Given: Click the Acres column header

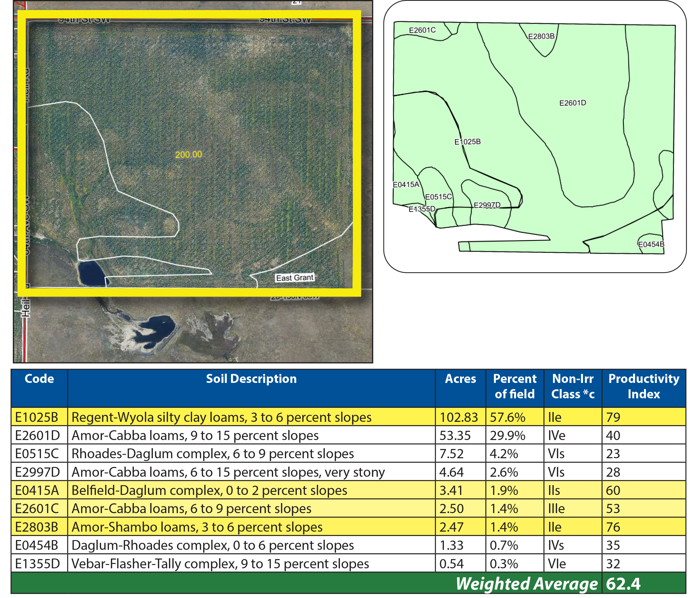Looking at the screenshot, I should [x=460, y=379].
